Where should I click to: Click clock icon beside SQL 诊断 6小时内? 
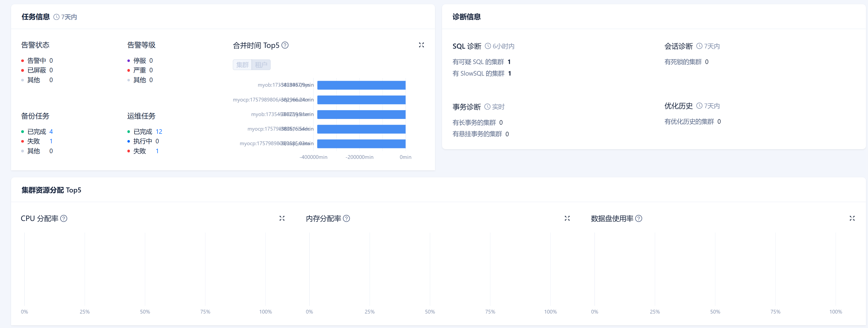tap(488, 46)
